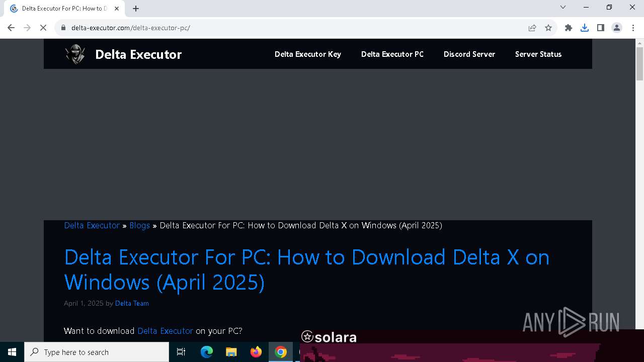The image size is (644, 362).
Task: Bookmark this tab with star
Action: (x=548, y=28)
